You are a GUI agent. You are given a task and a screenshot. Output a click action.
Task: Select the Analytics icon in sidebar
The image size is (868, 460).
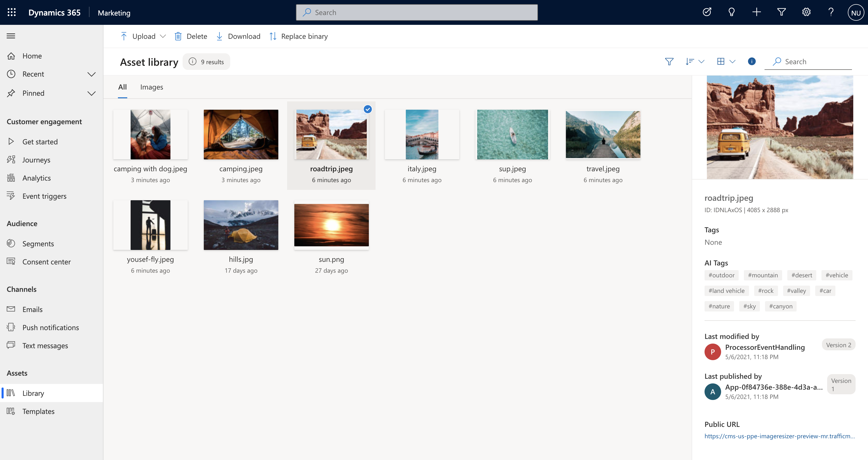pyautogui.click(x=11, y=177)
